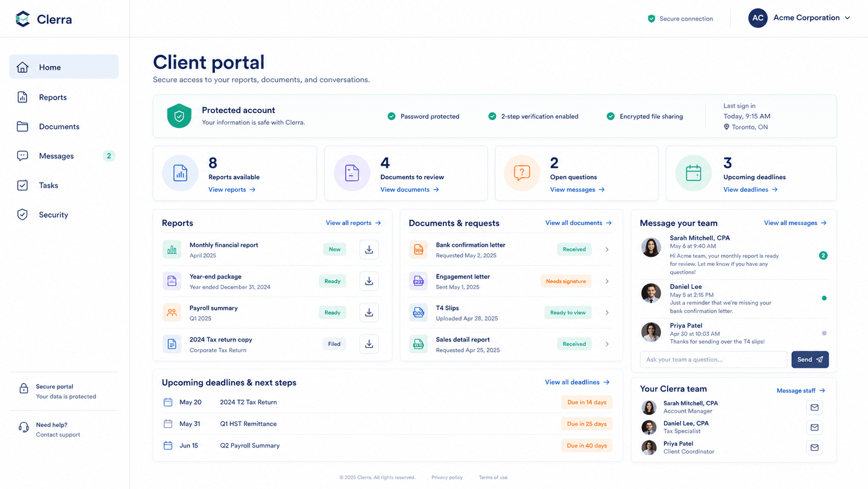Open Documents in the sidebar
Image resolution: width=868 pixels, height=489 pixels.
point(64,126)
